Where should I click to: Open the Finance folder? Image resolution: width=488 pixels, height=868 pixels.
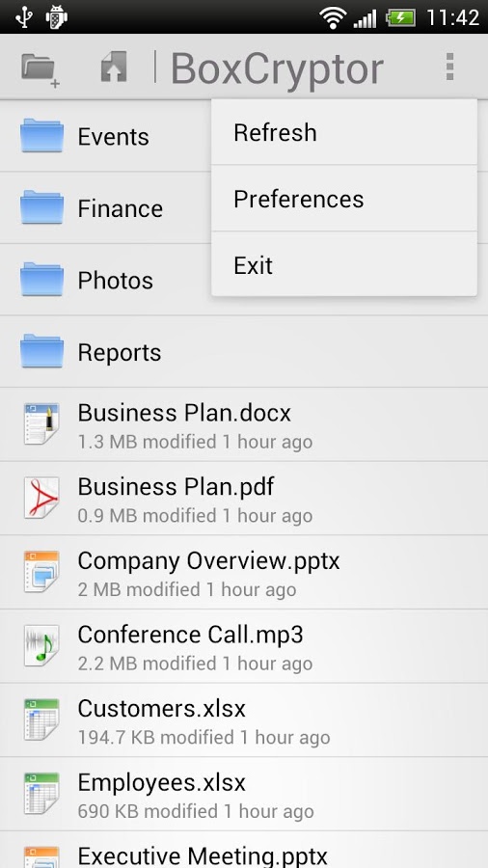(105, 208)
